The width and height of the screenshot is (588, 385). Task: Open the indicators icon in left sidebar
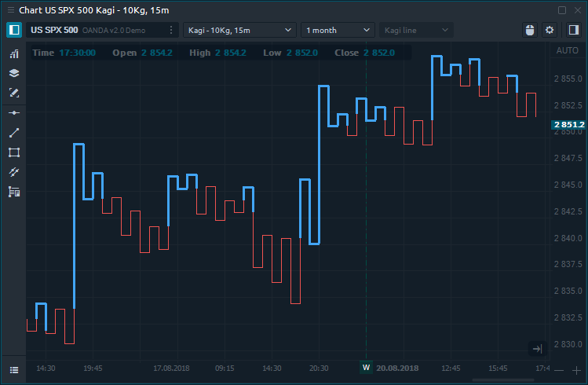tap(14, 54)
